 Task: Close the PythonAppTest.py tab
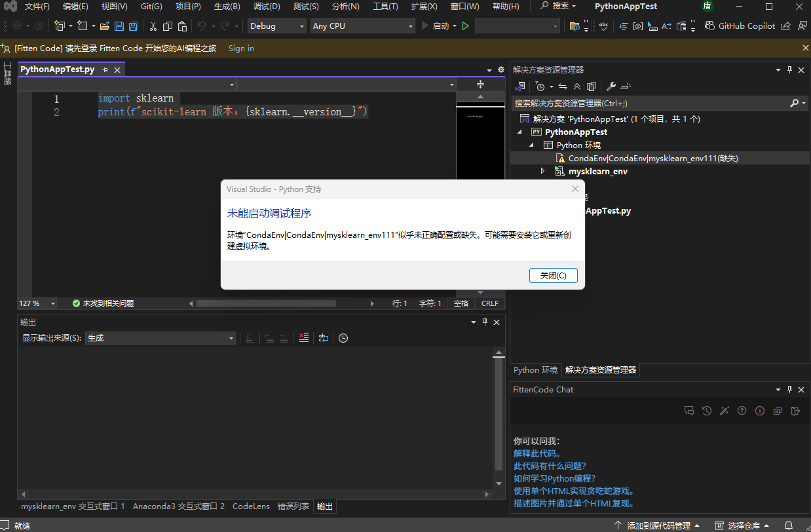117,70
